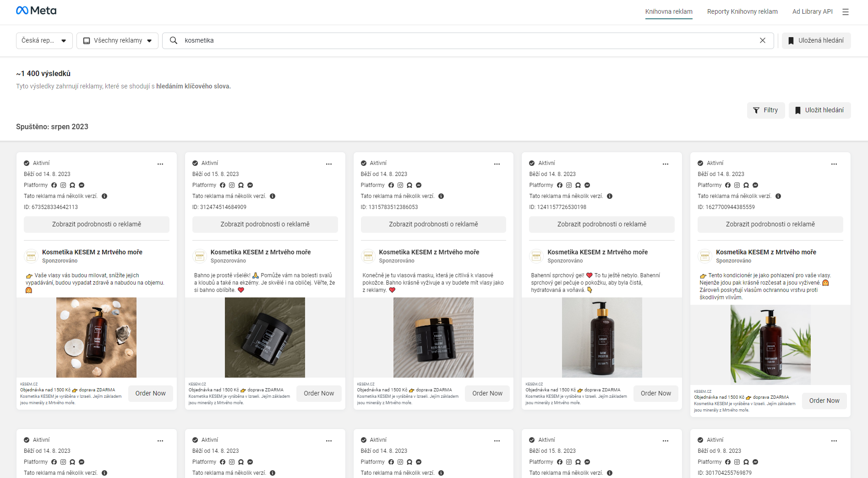Open the hamburger menu in the header
868x478 pixels.
click(846, 12)
